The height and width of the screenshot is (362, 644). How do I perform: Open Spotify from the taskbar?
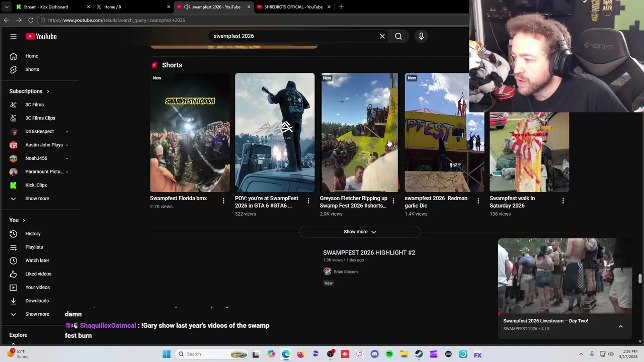click(x=389, y=354)
